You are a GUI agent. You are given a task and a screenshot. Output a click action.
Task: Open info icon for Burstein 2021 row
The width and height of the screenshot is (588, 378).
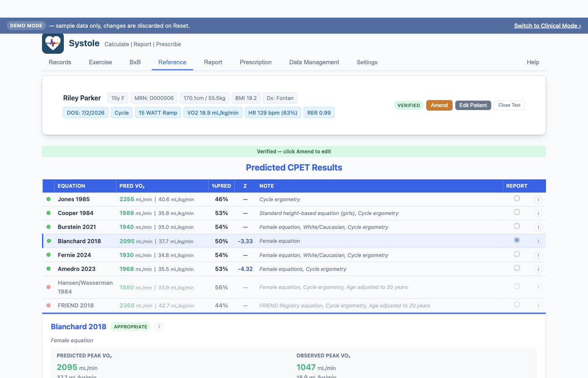(538, 228)
